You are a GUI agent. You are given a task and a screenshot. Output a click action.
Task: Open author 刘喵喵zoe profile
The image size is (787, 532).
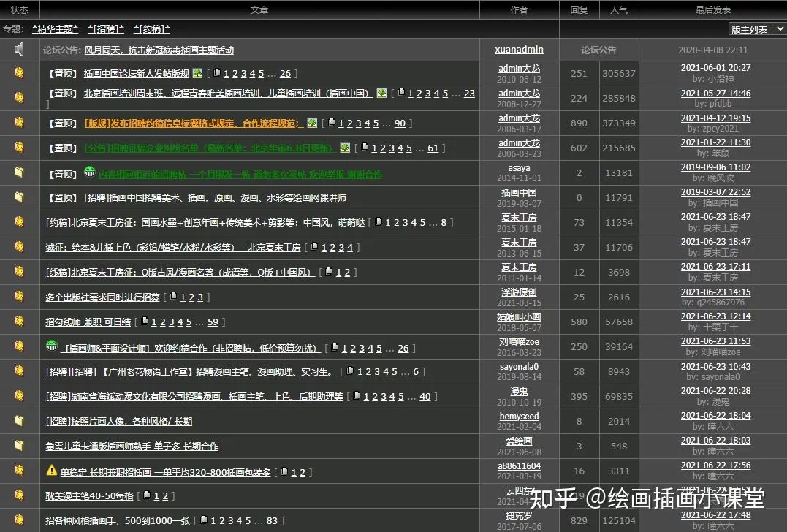(518, 342)
